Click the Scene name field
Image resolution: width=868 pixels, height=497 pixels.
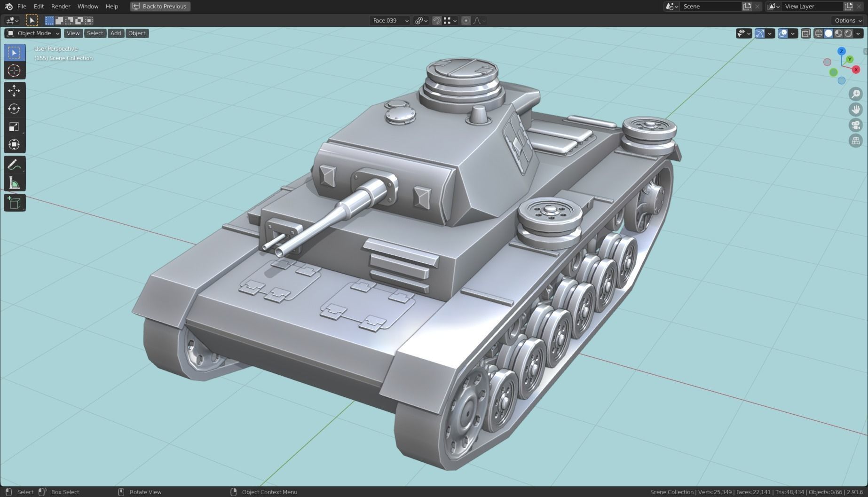pos(710,6)
